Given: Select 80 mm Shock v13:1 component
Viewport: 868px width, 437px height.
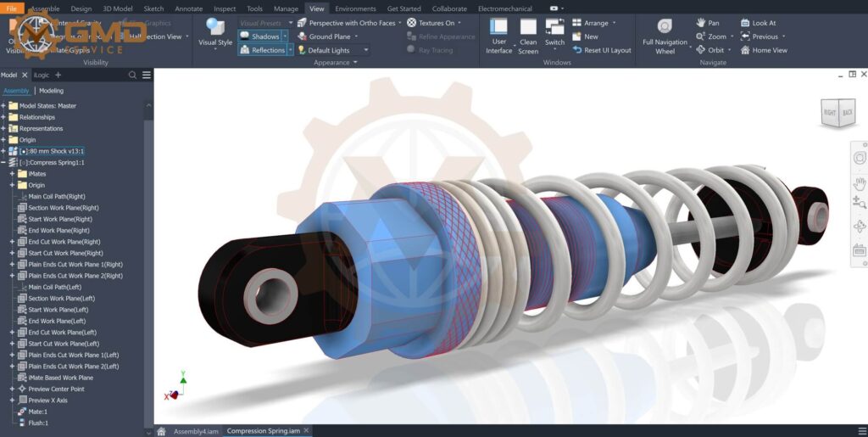Looking at the screenshot, I should (52, 151).
